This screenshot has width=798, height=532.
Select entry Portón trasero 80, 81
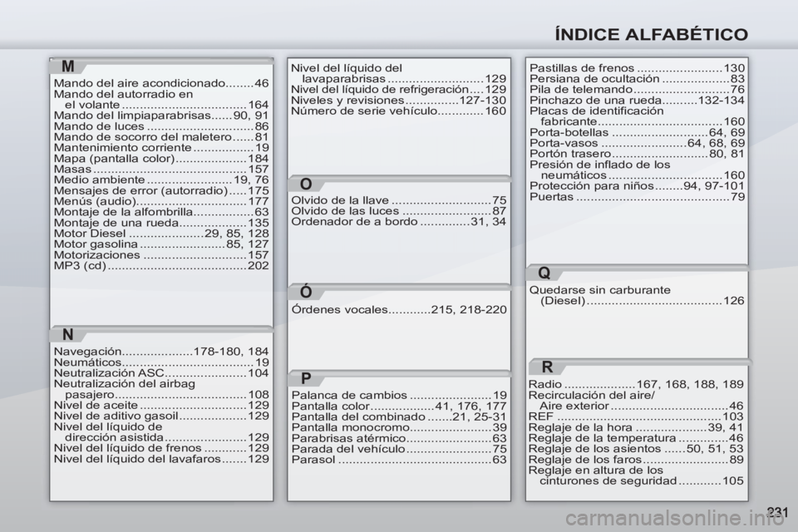click(x=638, y=154)
